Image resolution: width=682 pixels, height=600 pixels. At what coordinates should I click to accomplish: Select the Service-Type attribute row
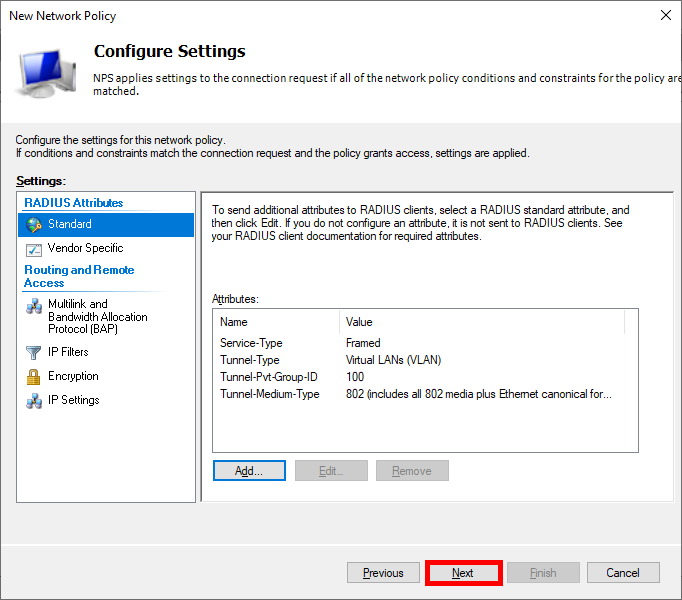coord(251,343)
